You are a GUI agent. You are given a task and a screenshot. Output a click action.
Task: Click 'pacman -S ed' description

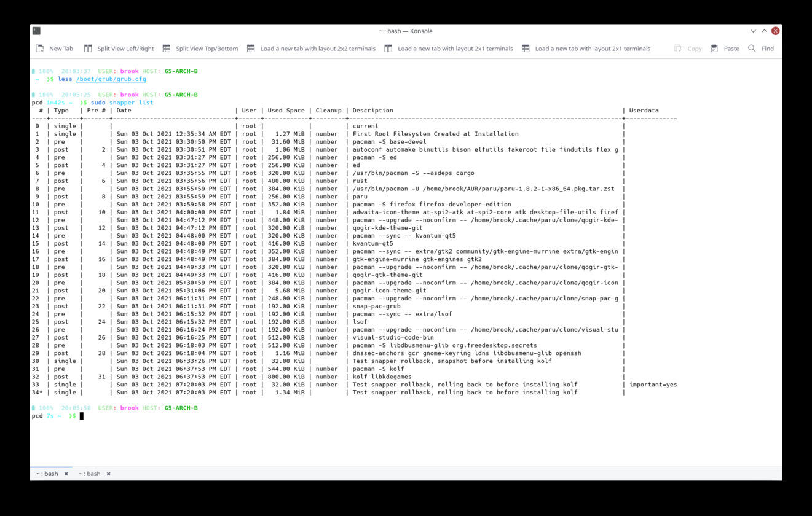click(374, 157)
